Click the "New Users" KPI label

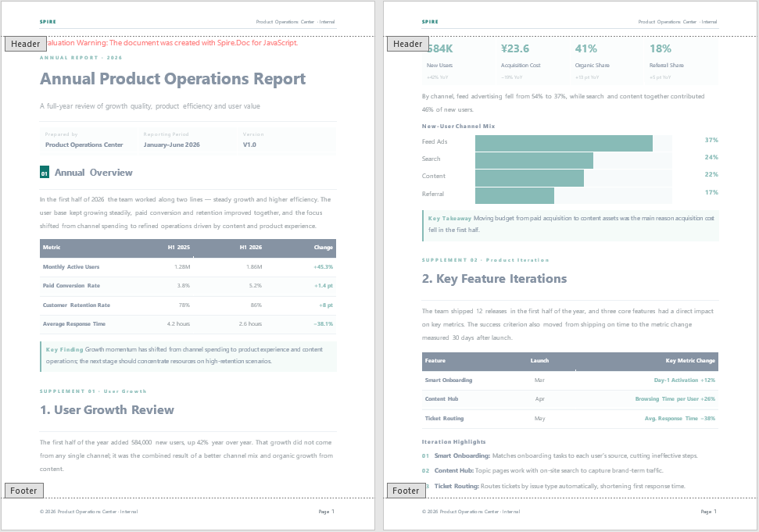click(x=439, y=65)
